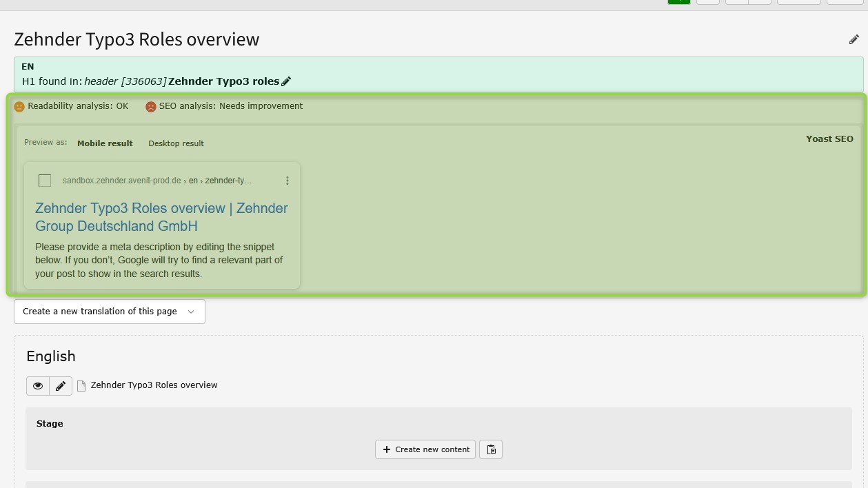
Task: Click the meta description placeholder text
Action: (159, 260)
